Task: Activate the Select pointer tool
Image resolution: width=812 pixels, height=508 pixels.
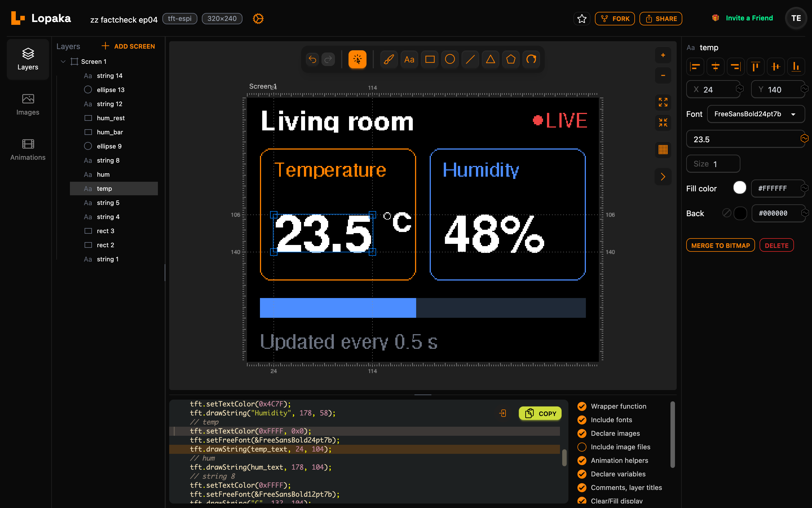Action: click(357, 60)
